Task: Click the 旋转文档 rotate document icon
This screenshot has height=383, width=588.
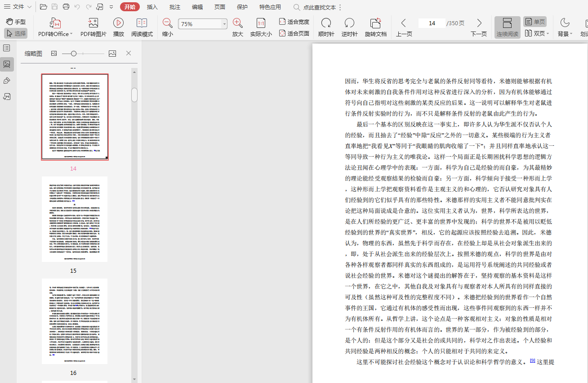Action: click(375, 23)
